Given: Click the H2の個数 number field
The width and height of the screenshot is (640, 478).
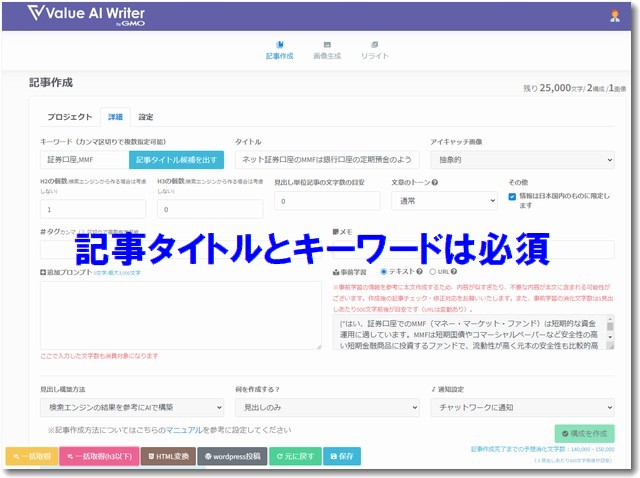Looking at the screenshot, I should click(93, 209).
